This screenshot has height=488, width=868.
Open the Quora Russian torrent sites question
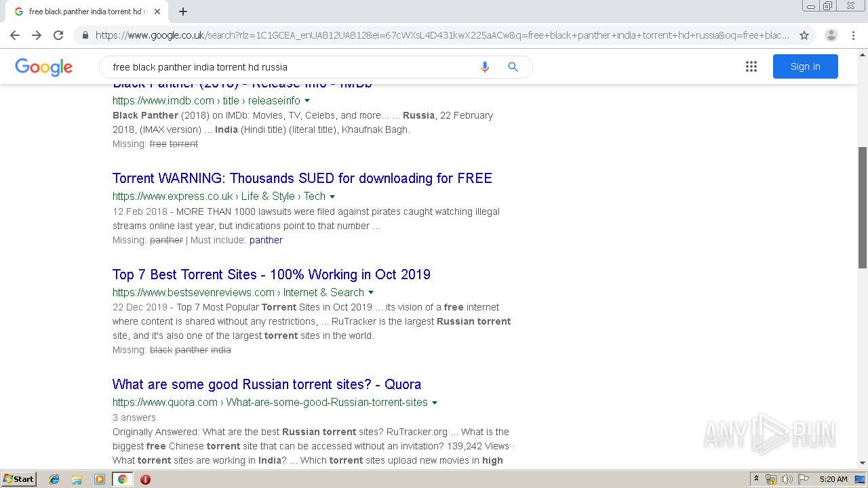(267, 384)
